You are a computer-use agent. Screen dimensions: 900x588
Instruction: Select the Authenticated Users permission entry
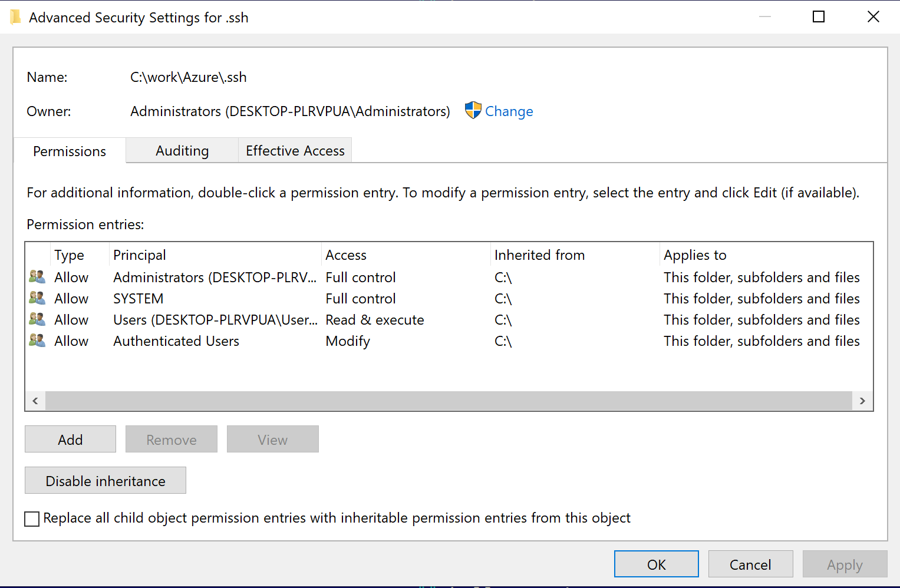click(236, 341)
